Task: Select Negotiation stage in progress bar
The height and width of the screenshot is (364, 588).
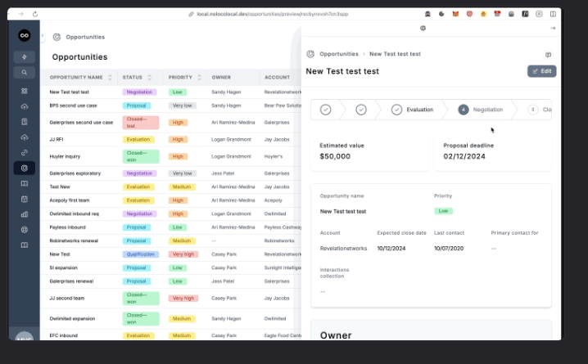Action: coord(482,110)
